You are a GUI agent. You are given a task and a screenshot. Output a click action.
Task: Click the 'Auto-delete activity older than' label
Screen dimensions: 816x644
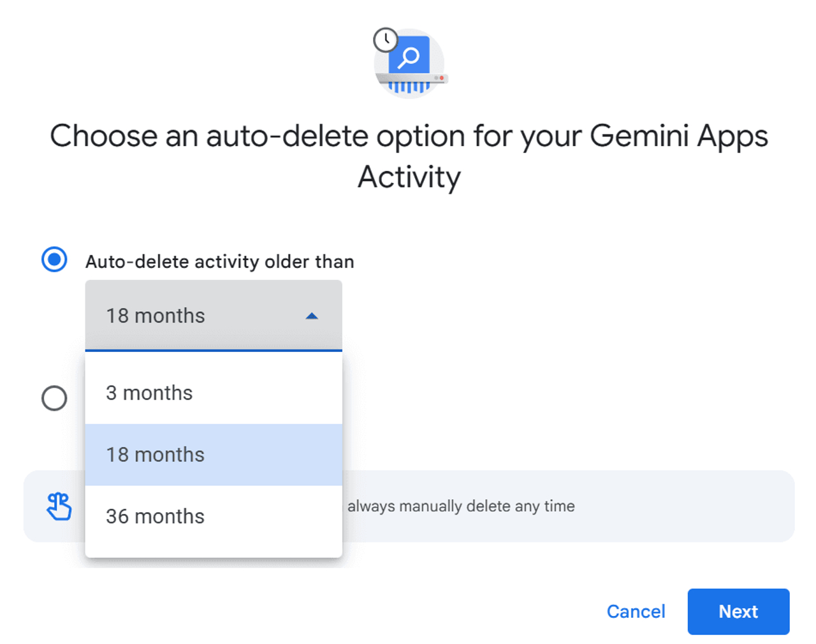[x=220, y=261]
